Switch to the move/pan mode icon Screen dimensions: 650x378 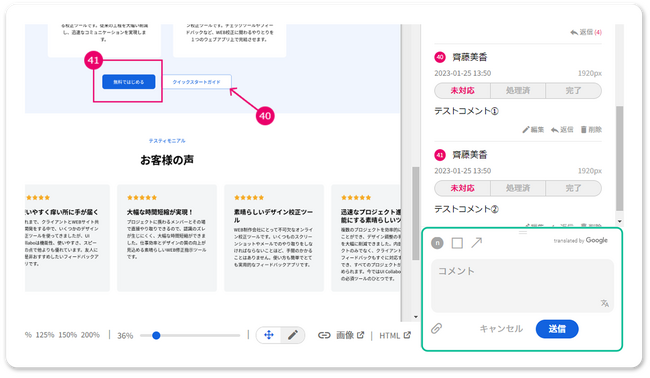(269, 335)
